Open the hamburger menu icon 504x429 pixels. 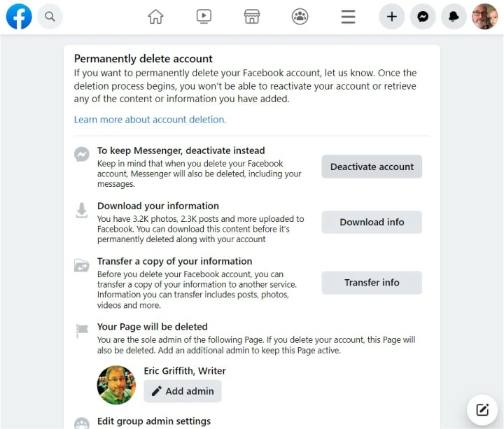(348, 17)
